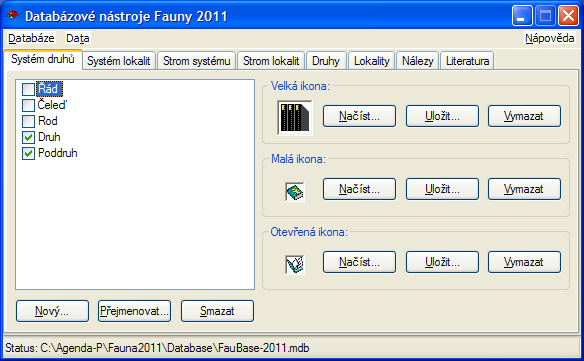
Task: Click Uložit in Malá ikona group
Action: pos(442,189)
